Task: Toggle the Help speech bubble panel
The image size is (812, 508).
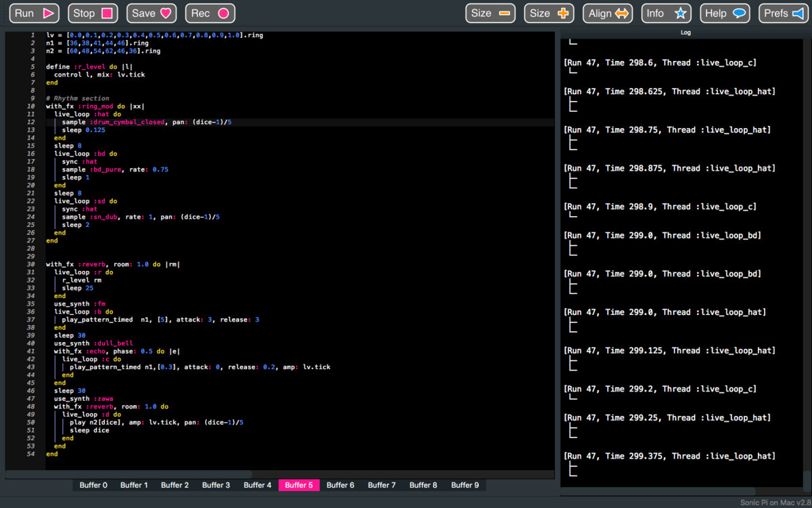Action: point(725,14)
